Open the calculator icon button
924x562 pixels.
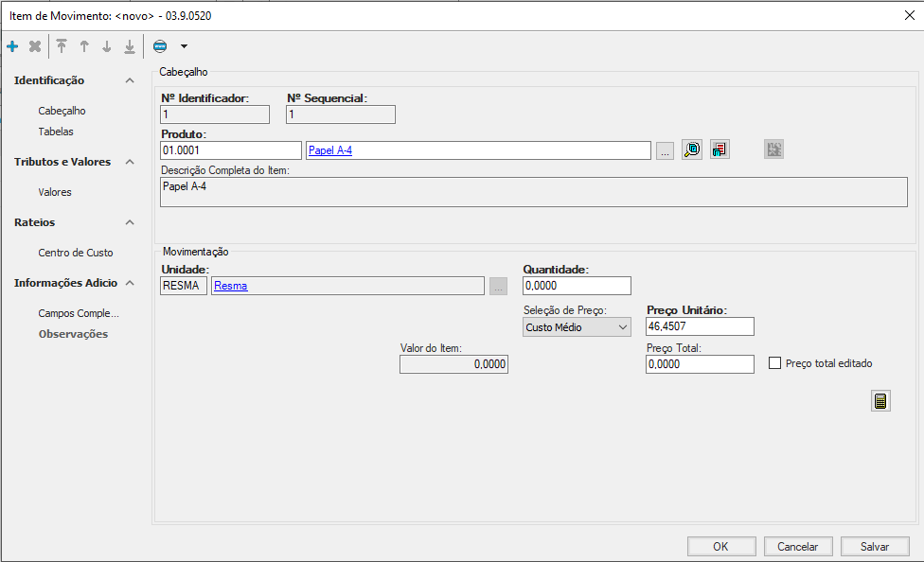[880, 401]
